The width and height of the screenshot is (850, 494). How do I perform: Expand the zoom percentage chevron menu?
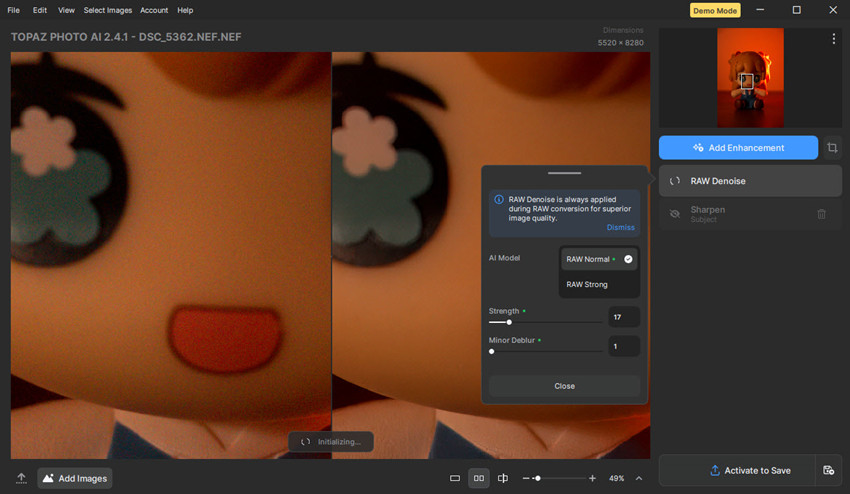639,479
